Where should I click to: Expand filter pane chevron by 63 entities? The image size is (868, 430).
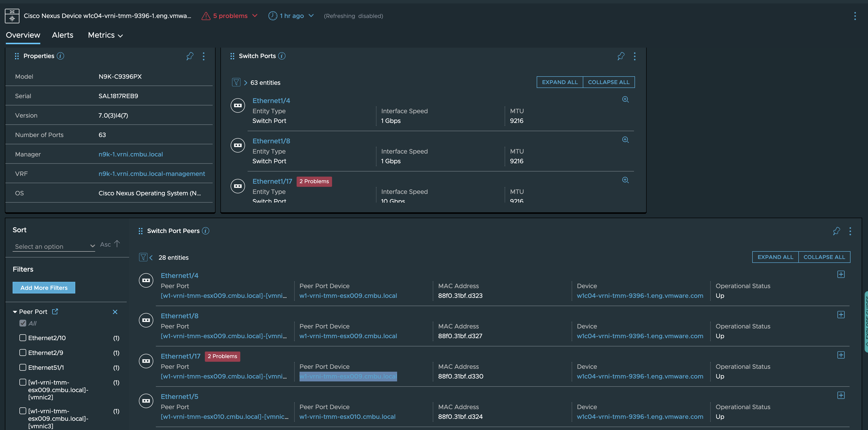point(246,83)
